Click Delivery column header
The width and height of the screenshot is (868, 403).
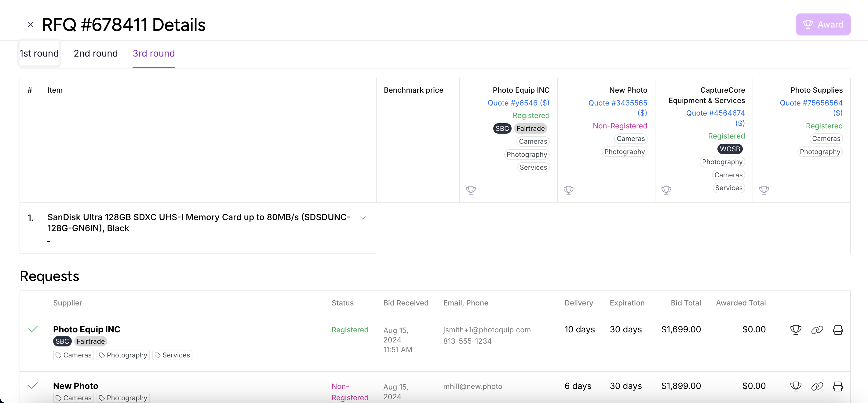[x=578, y=303]
